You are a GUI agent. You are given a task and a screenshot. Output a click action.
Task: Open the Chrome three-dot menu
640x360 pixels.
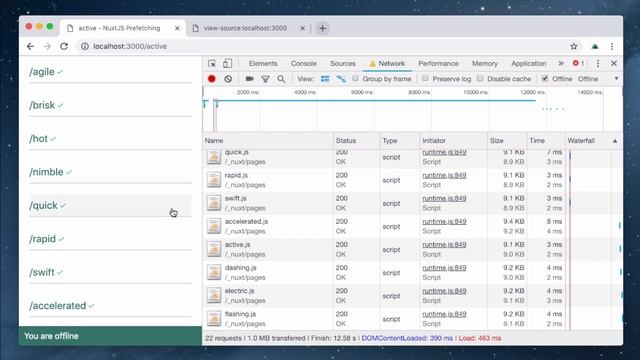click(x=612, y=47)
